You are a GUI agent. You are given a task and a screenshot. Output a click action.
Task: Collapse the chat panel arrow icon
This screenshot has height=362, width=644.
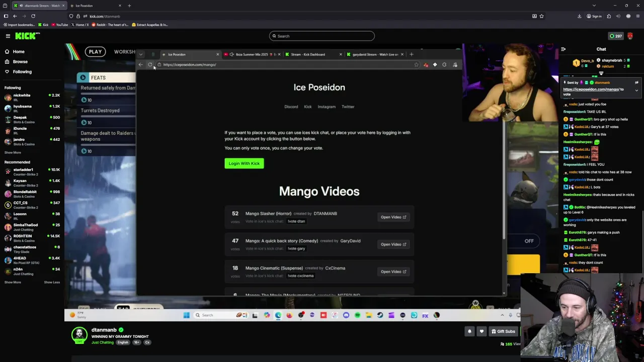(563, 49)
